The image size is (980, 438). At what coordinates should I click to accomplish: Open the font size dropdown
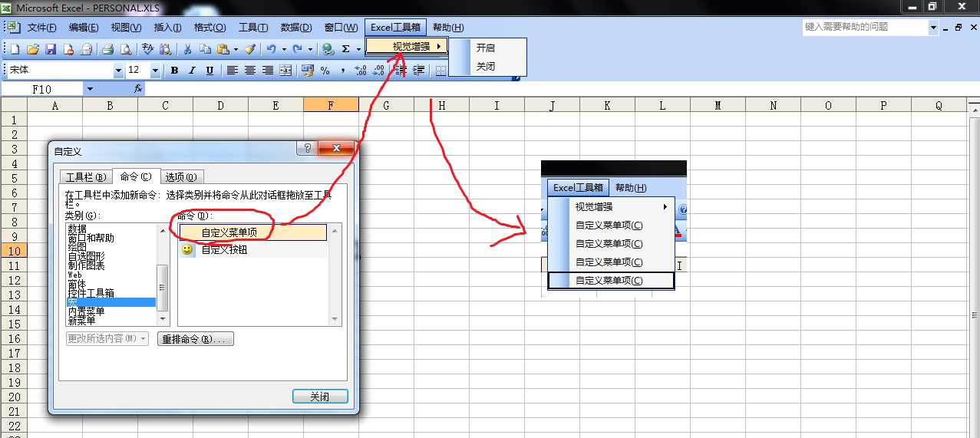pyautogui.click(x=155, y=71)
